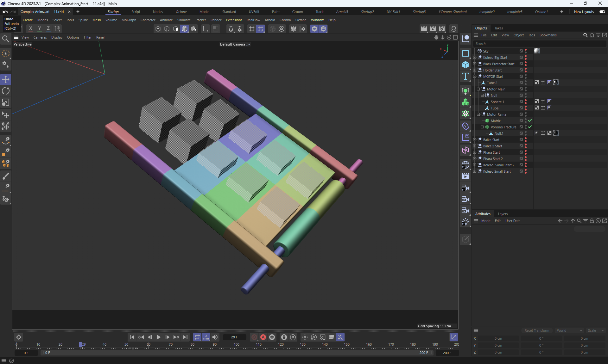The width and height of the screenshot is (608, 364).
Task: Click the Reset Transform button
Action: (x=537, y=330)
